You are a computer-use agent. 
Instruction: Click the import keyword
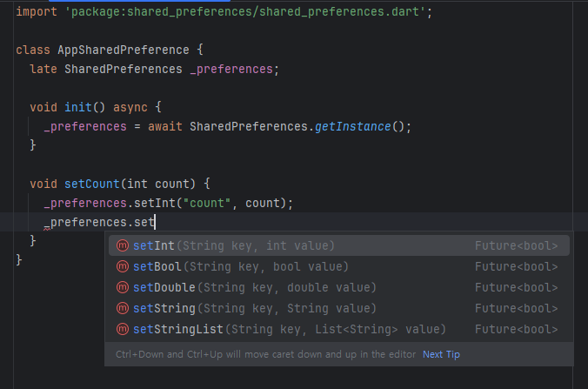coord(37,11)
